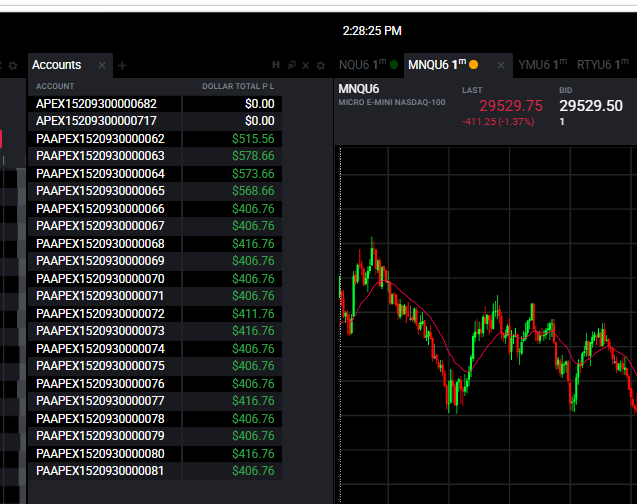This screenshot has height=504, width=637.
Task: Select account PAAPEX1520930000076
Action: pyautogui.click(x=100, y=383)
